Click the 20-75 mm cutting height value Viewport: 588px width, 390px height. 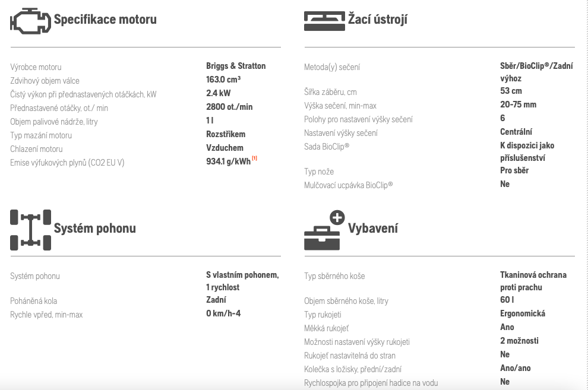pos(518,104)
